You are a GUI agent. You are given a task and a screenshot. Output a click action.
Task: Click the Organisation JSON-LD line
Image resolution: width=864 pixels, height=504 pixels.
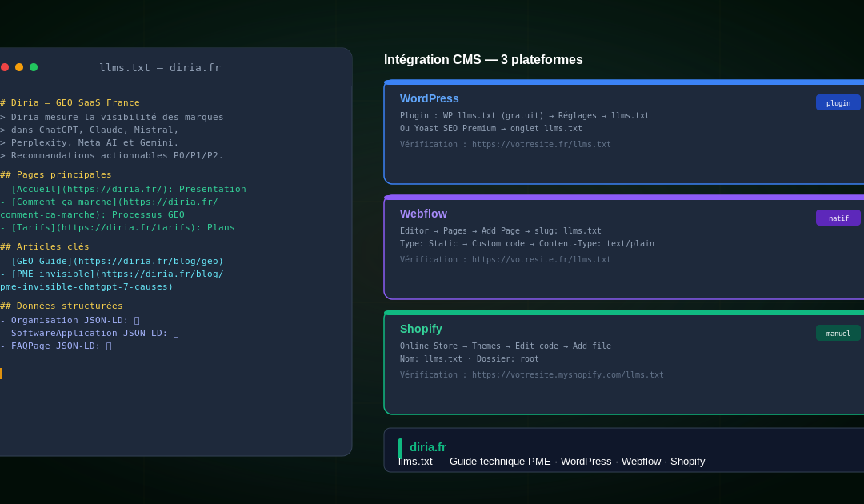point(70,320)
